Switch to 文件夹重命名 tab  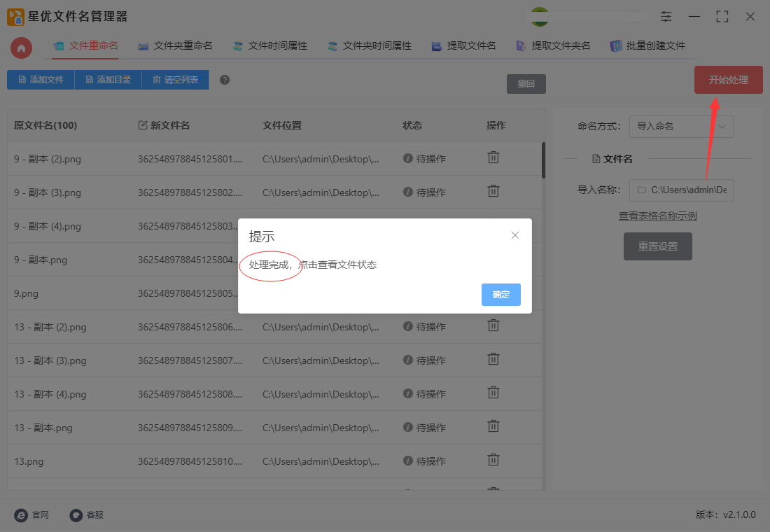pos(175,45)
